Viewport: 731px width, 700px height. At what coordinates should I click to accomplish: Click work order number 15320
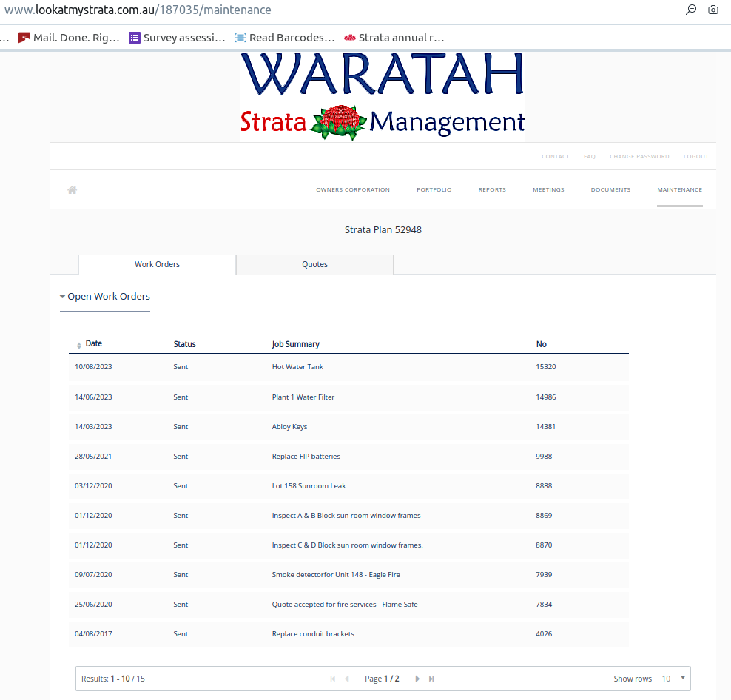tap(545, 367)
